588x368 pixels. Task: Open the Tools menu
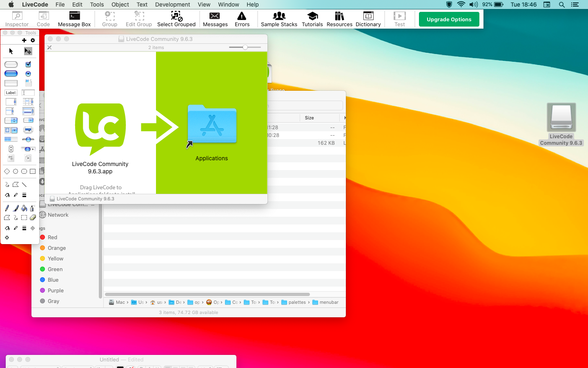coord(97,4)
